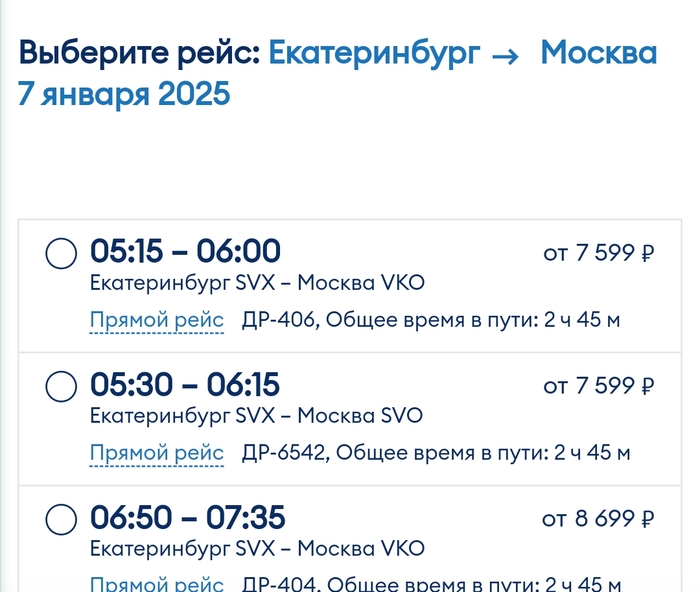Click 'Москва' in the page heading

point(599,53)
